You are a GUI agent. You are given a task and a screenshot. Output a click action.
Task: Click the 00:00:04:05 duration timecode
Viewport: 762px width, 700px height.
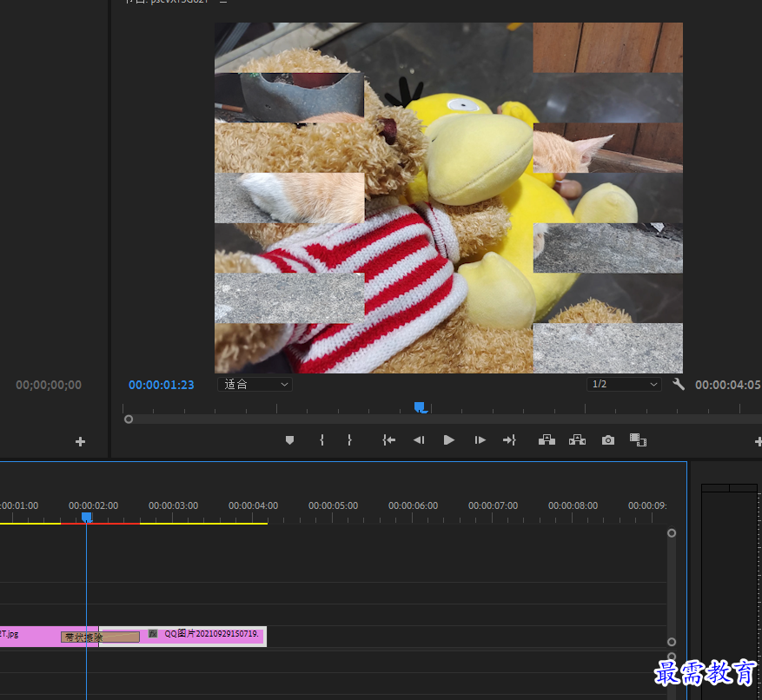728,385
